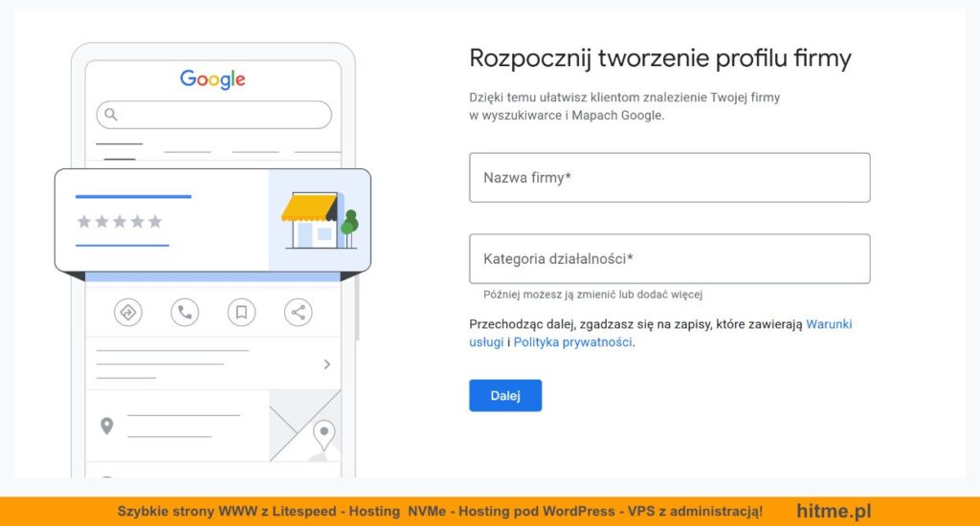
Task: Select the first underlined tab in the phone mockup
Action: (x=120, y=151)
